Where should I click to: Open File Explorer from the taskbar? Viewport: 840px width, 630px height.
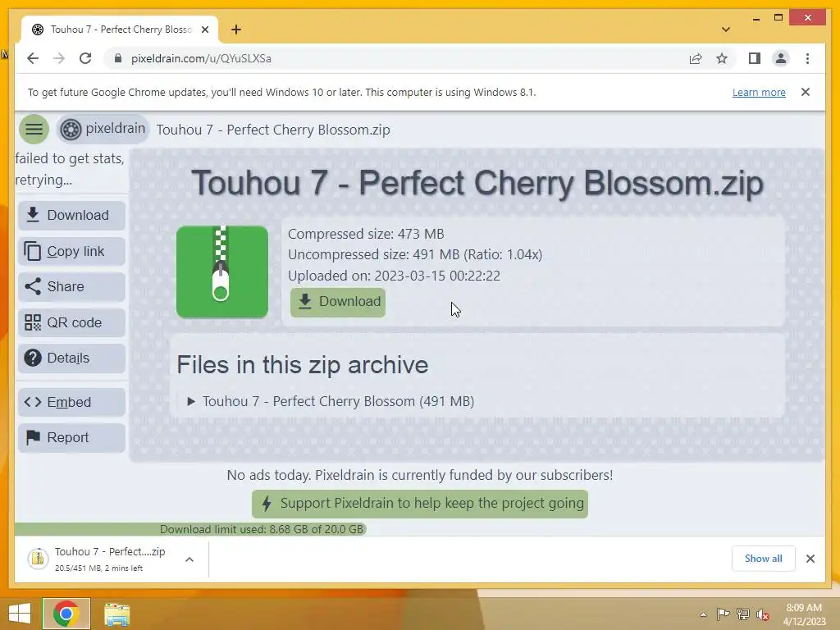pyautogui.click(x=116, y=614)
